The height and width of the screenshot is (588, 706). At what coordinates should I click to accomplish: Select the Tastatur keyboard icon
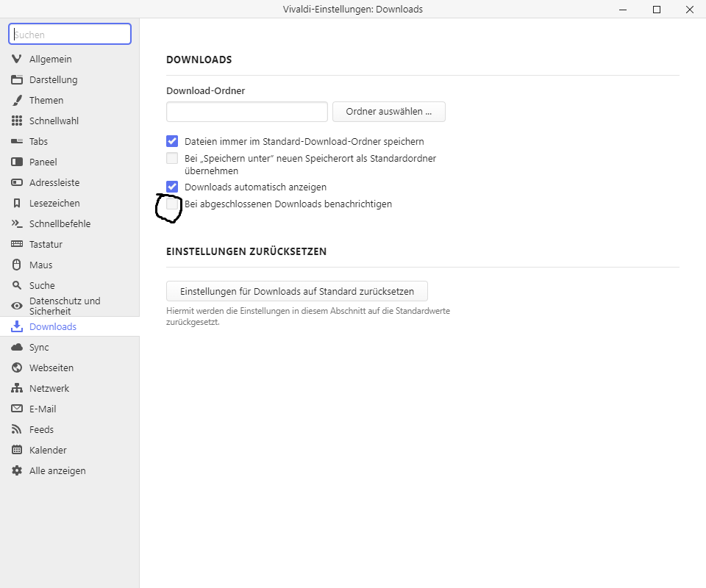[x=17, y=244]
